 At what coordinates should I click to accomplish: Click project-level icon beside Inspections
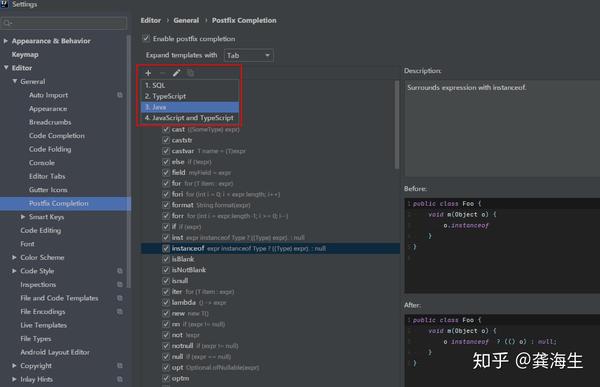pyautogui.click(x=120, y=284)
